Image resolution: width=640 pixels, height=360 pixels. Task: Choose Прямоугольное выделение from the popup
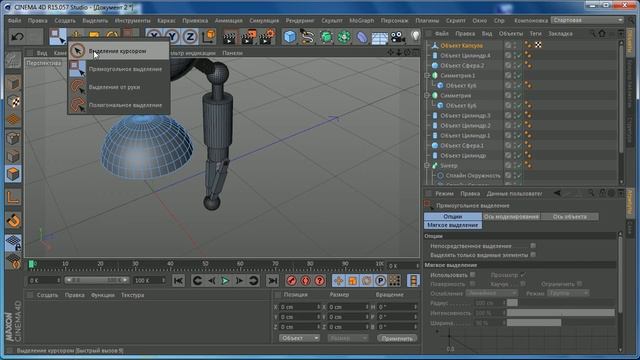point(118,69)
